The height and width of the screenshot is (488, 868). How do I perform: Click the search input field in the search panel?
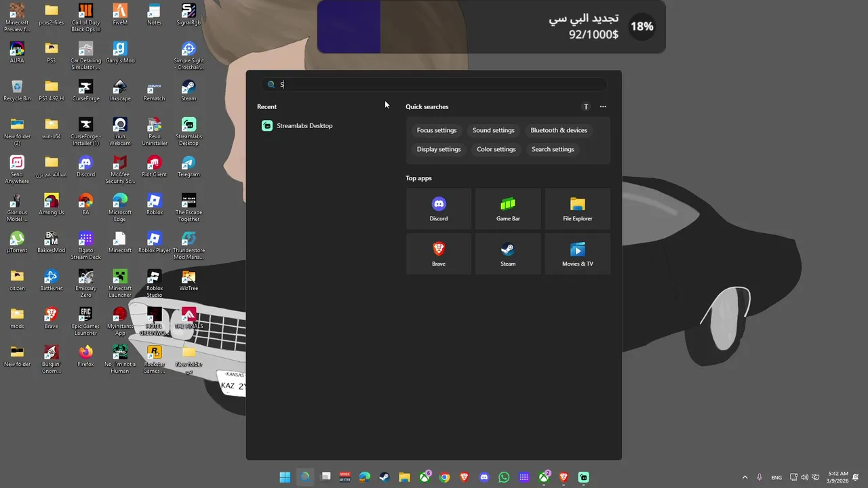(x=435, y=85)
